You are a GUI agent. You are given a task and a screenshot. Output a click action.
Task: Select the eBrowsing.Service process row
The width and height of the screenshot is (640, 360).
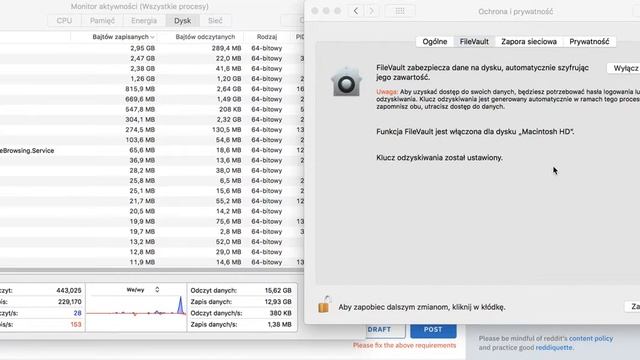pos(152,150)
